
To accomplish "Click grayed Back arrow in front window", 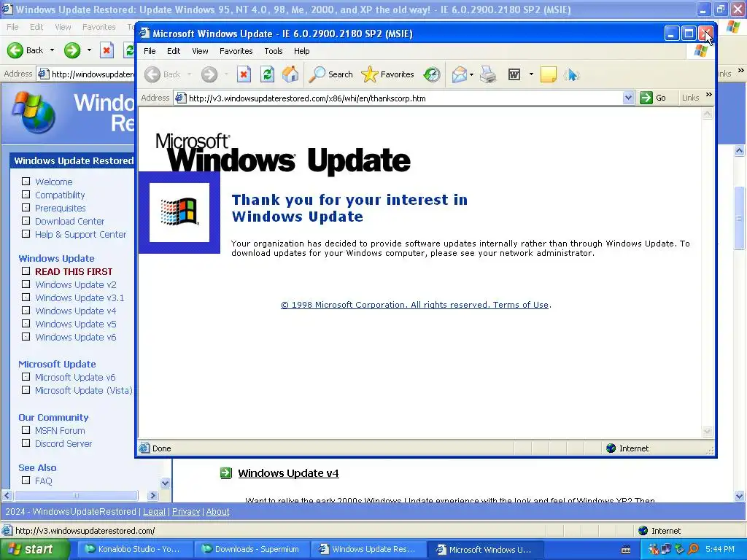I will 152,74.
